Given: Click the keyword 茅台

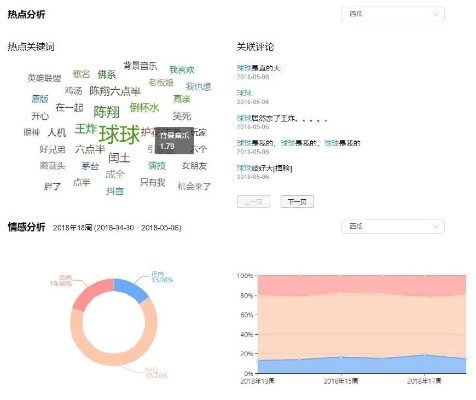Looking at the screenshot, I should [x=90, y=166].
